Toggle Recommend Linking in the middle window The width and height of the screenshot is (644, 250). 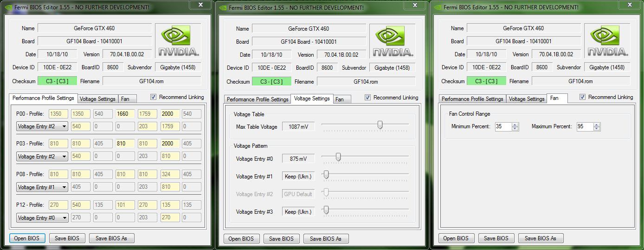coord(368,98)
